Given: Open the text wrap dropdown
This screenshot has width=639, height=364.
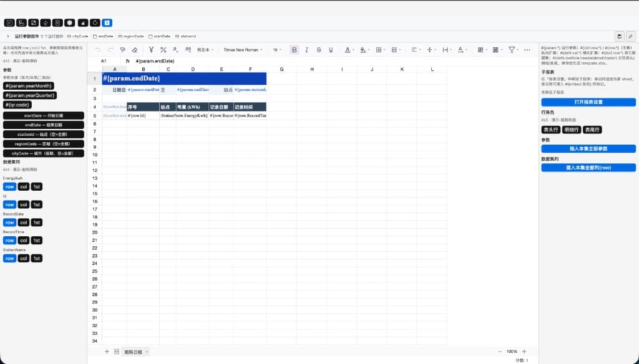Looking at the screenshot, I should (447, 50).
